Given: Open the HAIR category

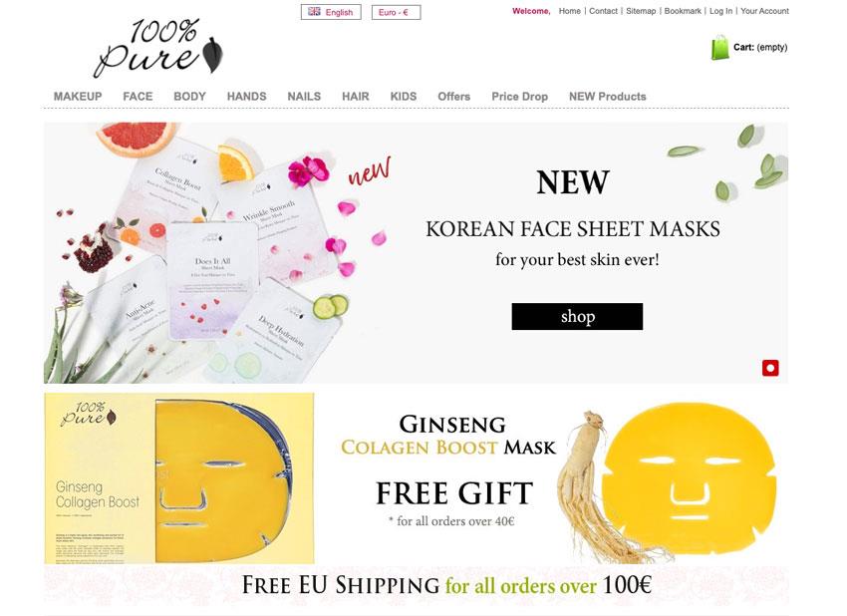Looking at the screenshot, I should [x=356, y=96].
